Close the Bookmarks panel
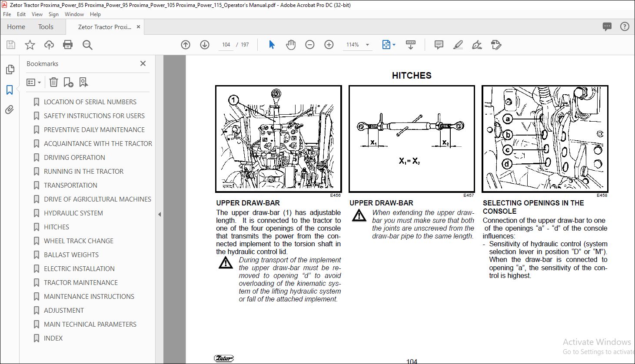This screenshot has width=635, height=364. click(143, 63)
